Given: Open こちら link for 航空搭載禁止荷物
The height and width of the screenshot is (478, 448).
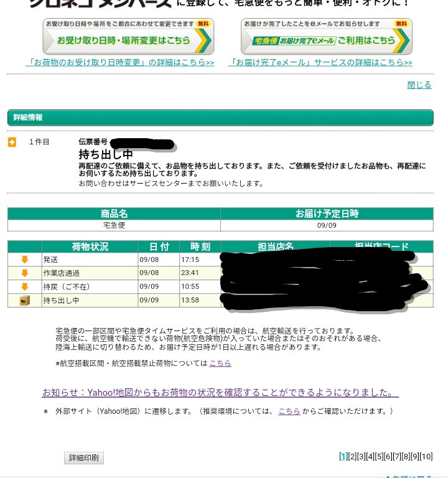Looking at the screenshot, I should (x=220, y=363).
